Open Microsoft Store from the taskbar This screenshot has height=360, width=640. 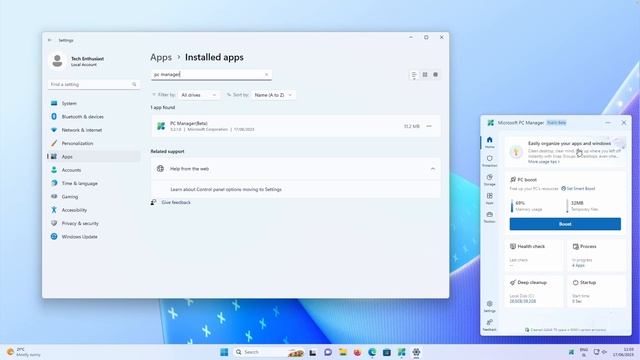coord(387,352)
